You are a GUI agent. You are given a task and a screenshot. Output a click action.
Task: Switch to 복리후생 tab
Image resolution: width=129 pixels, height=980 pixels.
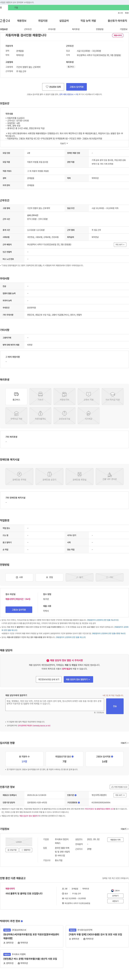(x=76, y=29)
